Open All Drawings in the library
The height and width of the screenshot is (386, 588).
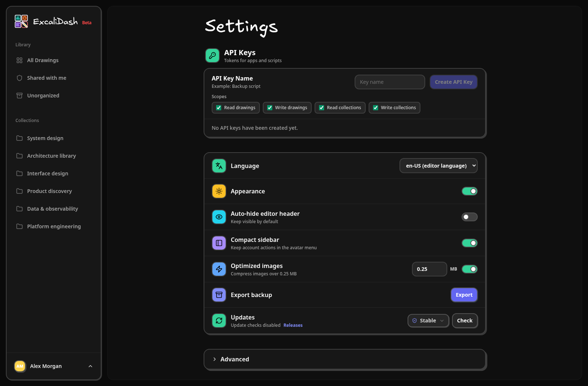[54, 60]
